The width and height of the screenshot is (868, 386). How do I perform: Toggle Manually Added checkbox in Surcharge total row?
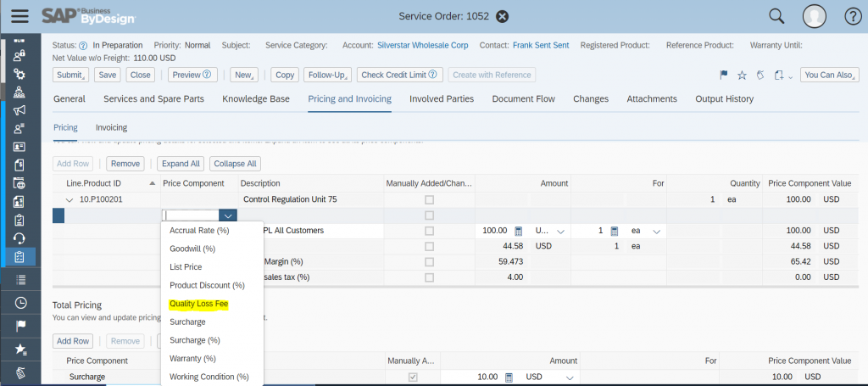click(x=413, y=378)
